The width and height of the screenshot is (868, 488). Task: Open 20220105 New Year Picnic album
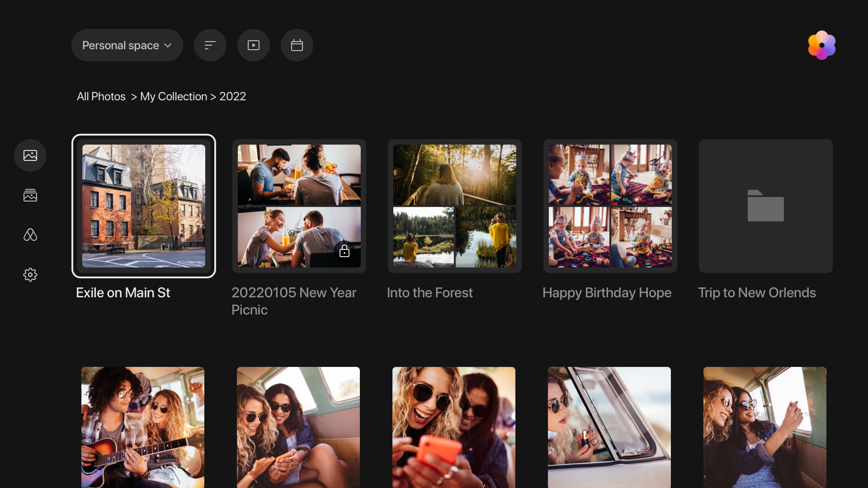[x=299, y=206]
